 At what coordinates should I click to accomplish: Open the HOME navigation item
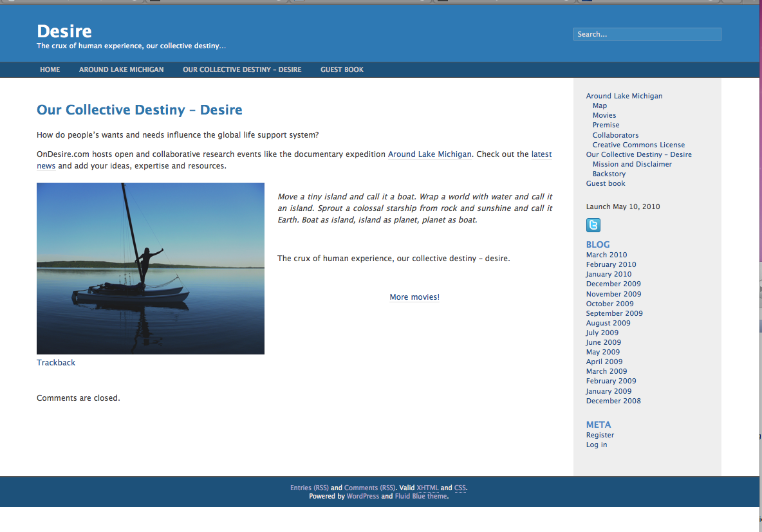(50, 69)
